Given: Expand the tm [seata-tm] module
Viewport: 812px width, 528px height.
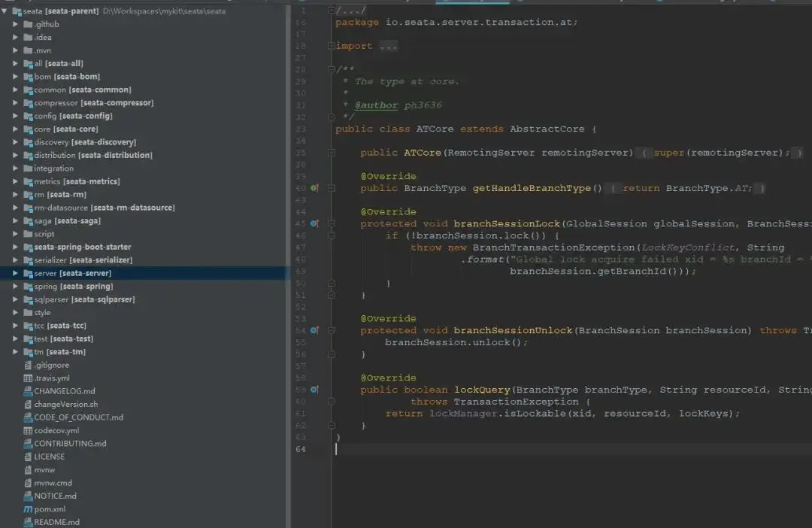Looking at the screenshot, I should click(16, 352).
